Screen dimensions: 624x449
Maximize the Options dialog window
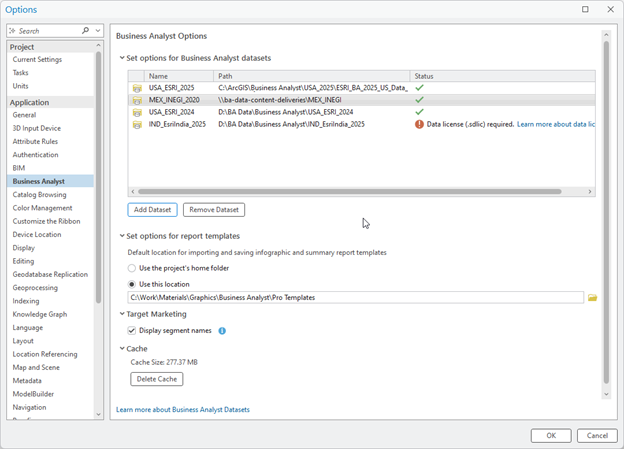(585, 9)
